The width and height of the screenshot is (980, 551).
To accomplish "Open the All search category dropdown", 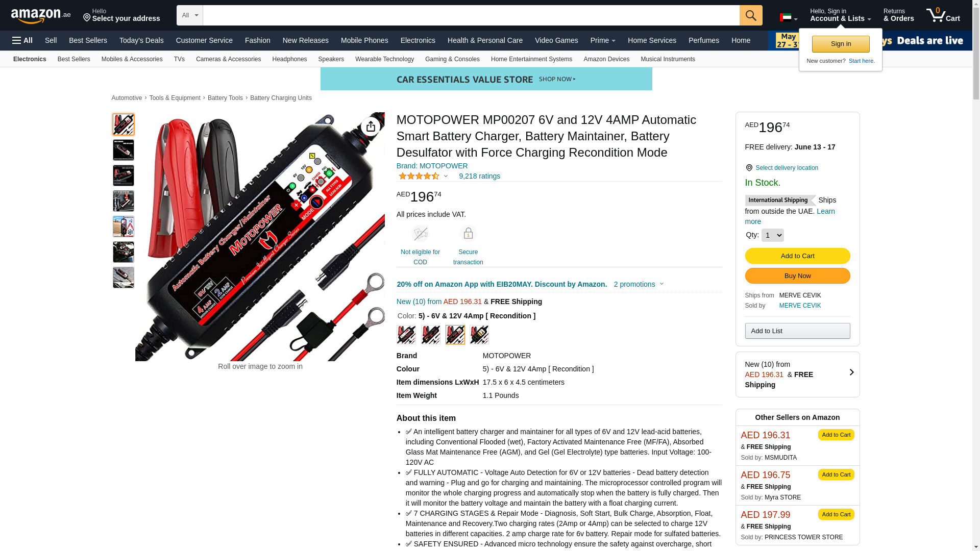I will click(x=190, y=15).
